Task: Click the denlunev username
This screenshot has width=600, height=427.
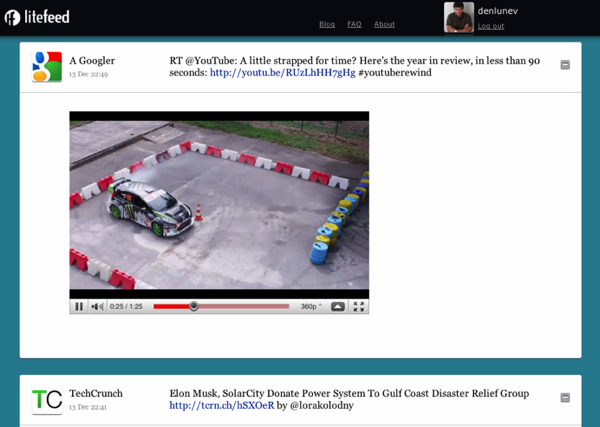Action: (495, 10)
